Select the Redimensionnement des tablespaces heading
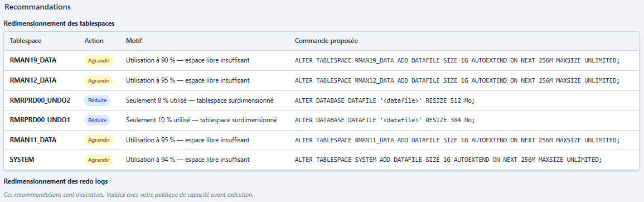 59,23
